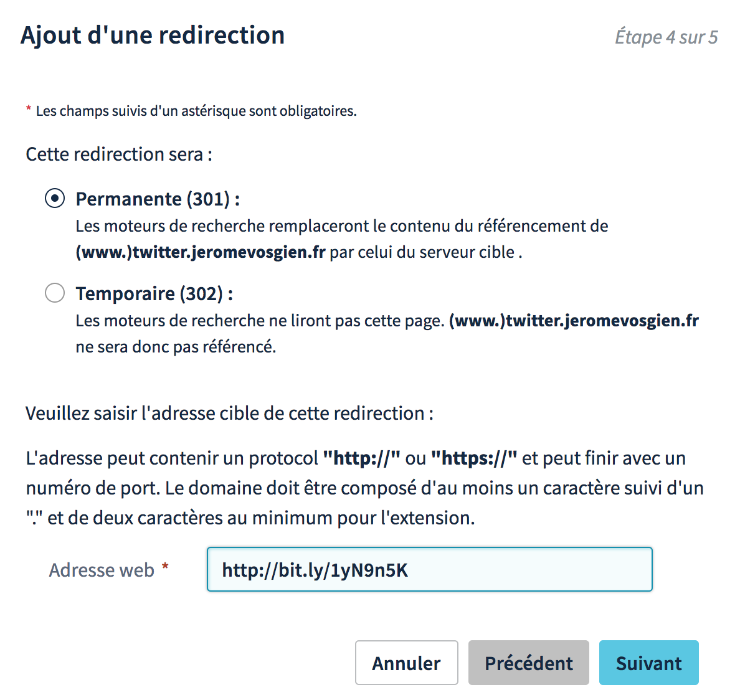740x700 pixels.
Task: Click the permanent redirection description text
Action: [x=342, y=239]
